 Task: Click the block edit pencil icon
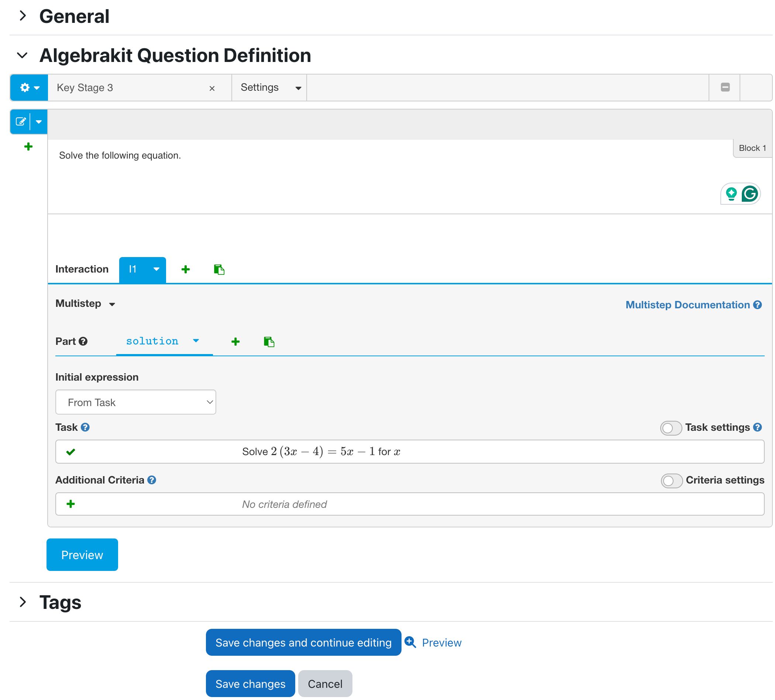click(x=21, y=122)
